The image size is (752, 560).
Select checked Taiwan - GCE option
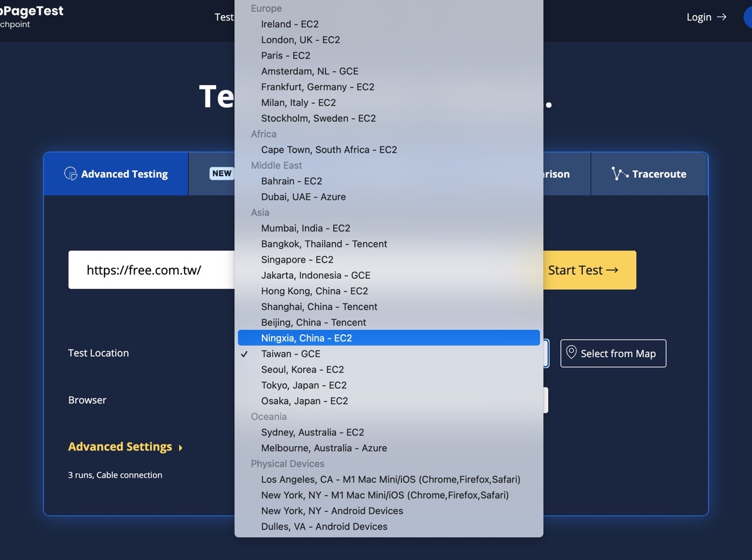point(389,354)
